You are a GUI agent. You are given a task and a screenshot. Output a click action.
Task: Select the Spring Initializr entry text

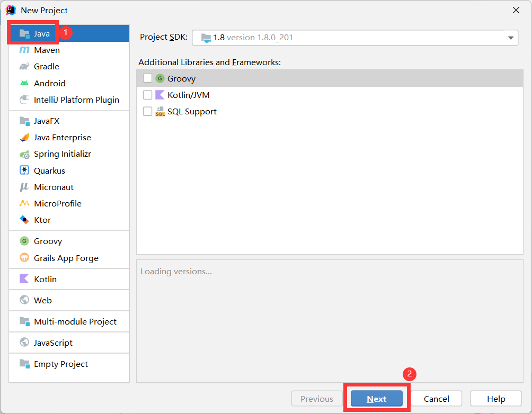pyautogui.click(x=63, y=154)
